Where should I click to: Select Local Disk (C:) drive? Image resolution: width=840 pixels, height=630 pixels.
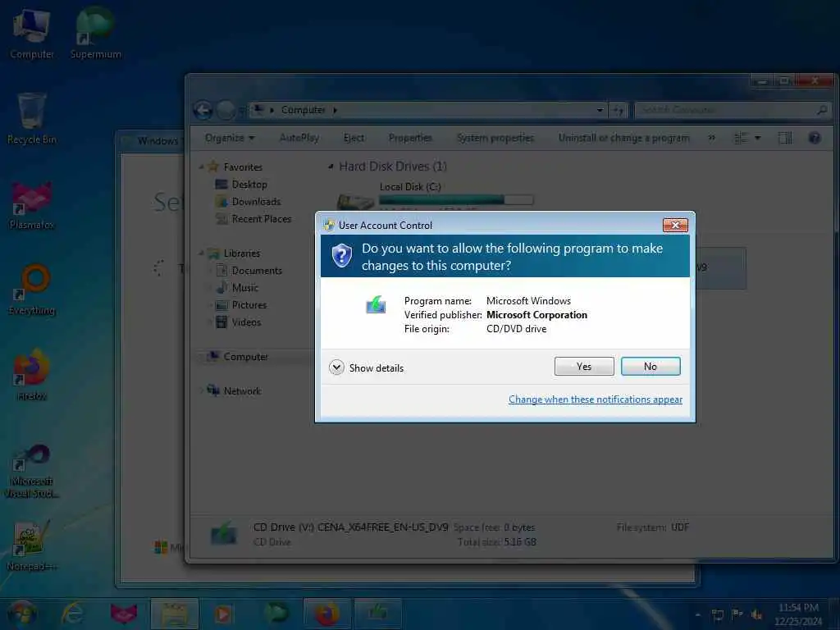click(x=410, y=187)
